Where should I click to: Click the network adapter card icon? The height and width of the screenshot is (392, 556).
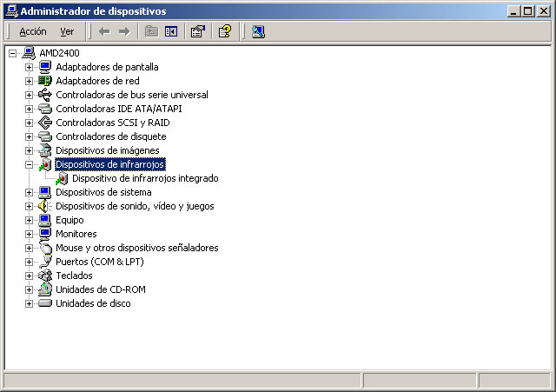pos(45,81)
